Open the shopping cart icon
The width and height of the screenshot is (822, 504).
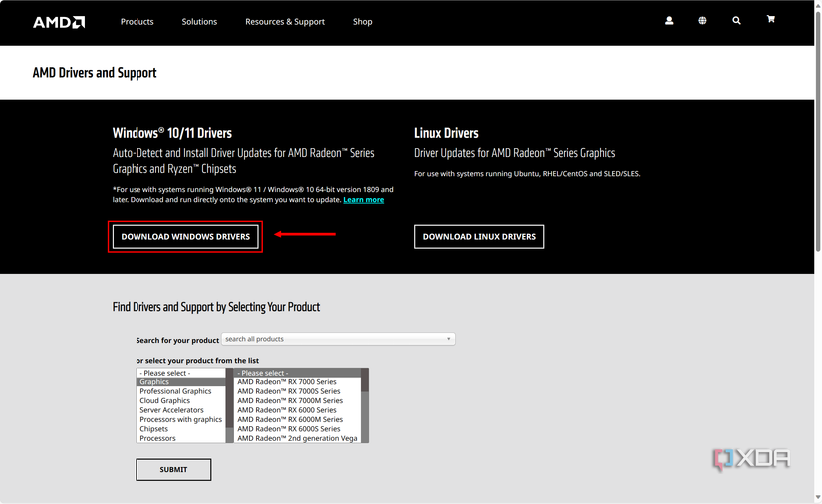(x=770, y=19)
